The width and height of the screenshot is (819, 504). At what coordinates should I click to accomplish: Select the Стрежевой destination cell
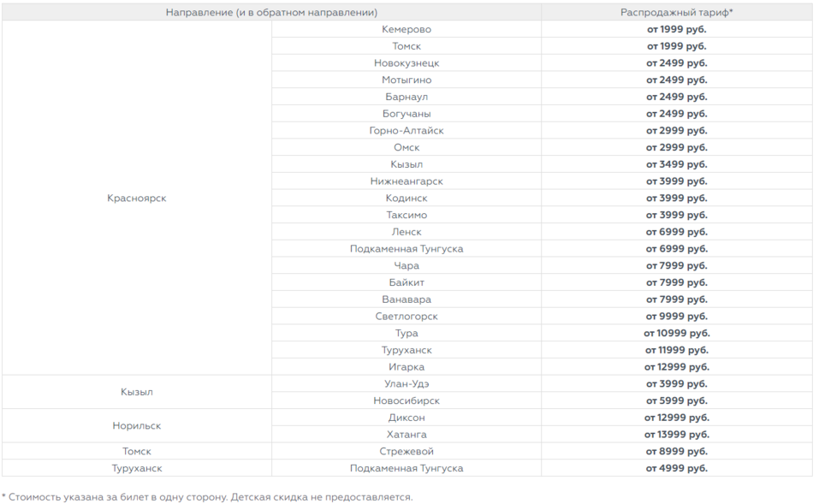407,451
